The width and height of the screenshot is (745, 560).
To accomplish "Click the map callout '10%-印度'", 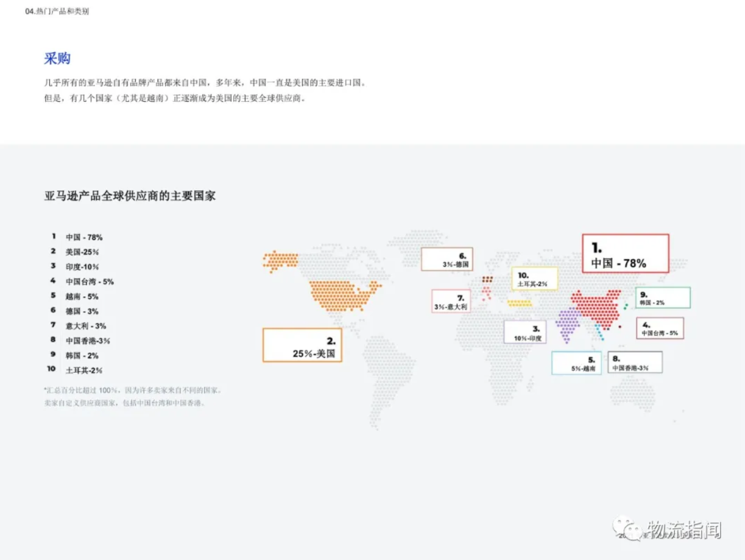I will 526,332.
